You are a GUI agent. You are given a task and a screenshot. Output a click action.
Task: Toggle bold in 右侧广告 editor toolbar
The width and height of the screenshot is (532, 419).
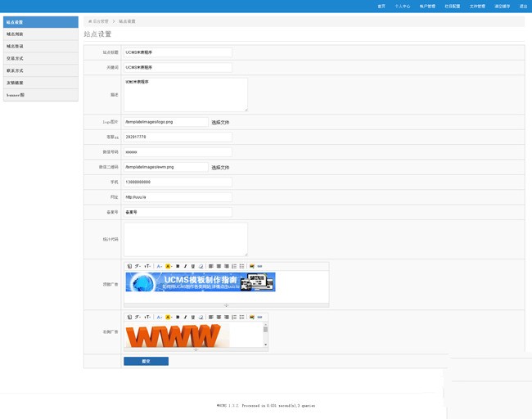(178, 317)
